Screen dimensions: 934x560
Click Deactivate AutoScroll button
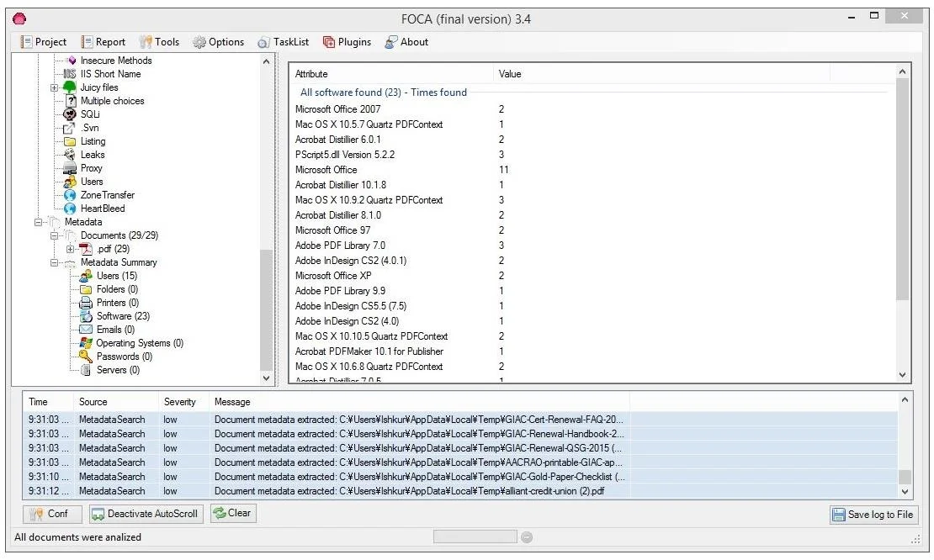click(x=146, y=514)
